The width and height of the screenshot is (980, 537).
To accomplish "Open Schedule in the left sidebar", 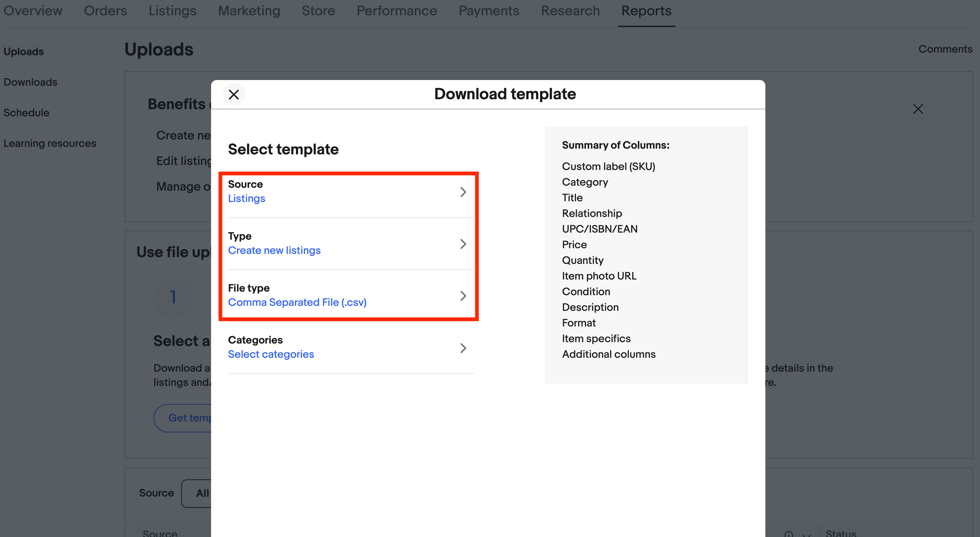I will pyautogui.click(x=26, y=113).
